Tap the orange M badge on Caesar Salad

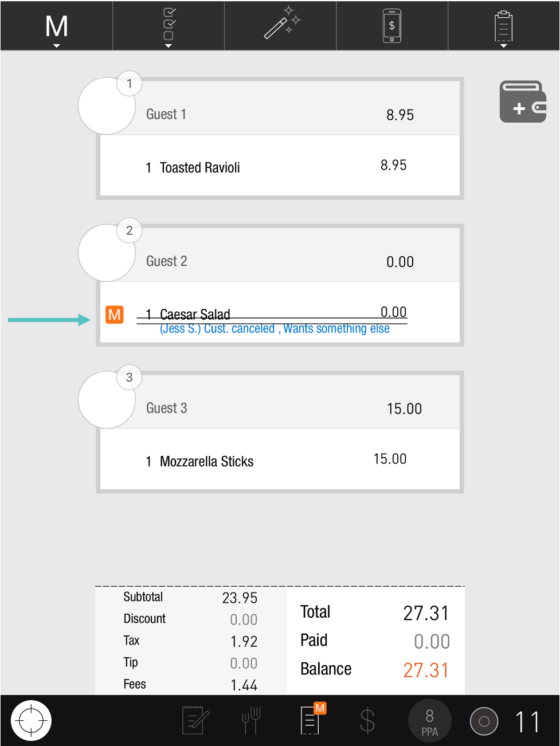tap(115, 315)
